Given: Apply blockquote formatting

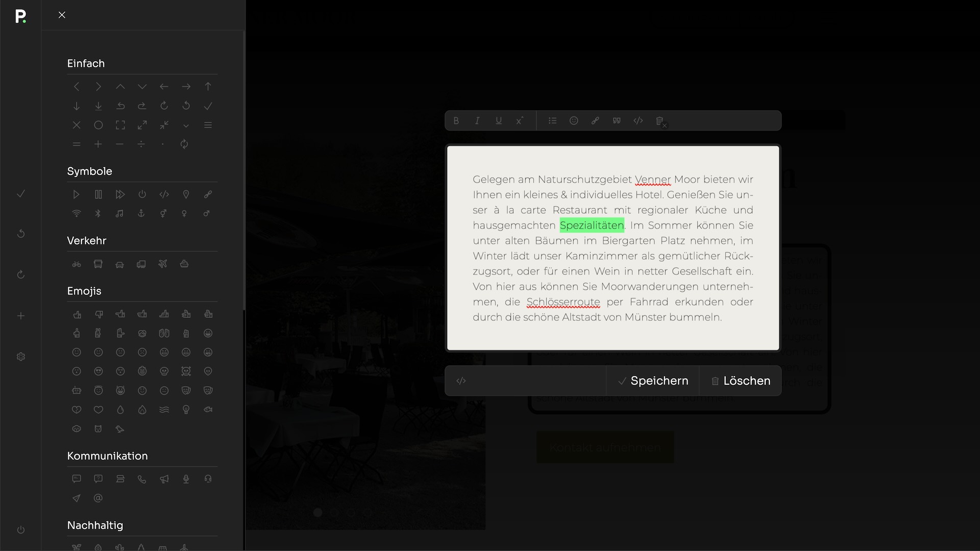Looking at the screenshot, I should [617, 121].
